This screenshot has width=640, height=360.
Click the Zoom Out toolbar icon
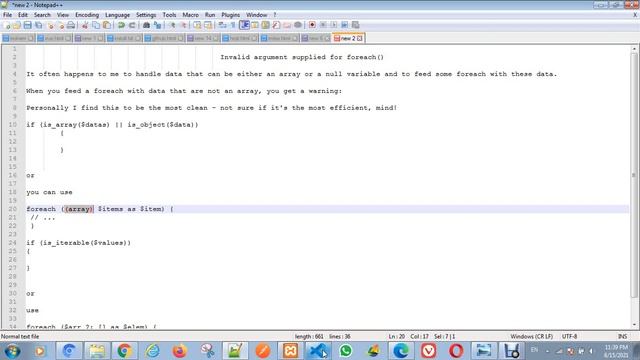183,25
